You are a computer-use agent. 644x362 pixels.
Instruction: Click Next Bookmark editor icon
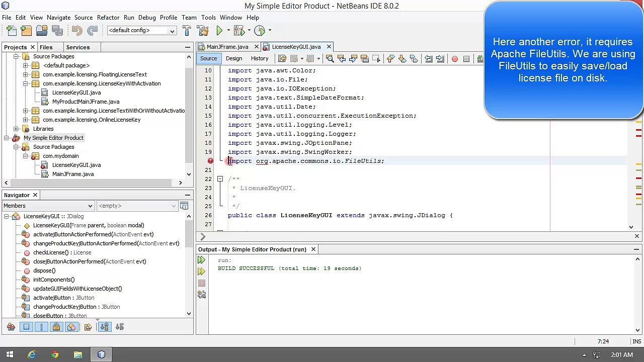coord(402,59)
